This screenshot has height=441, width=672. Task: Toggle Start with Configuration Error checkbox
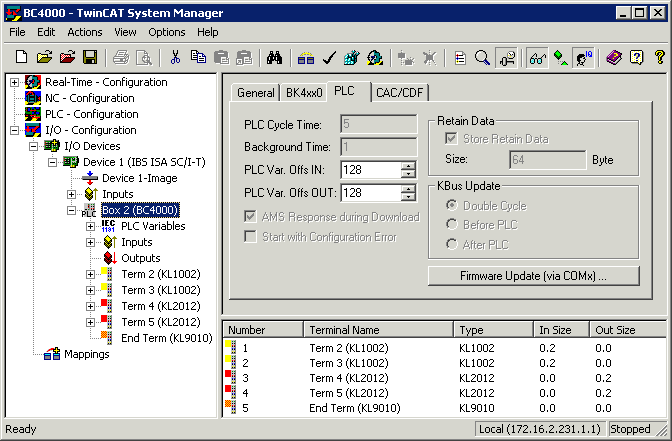coord(250,237)
